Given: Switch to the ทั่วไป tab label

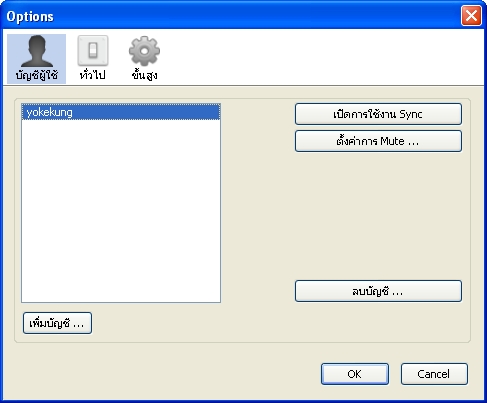Looking at the screenshot, I should point(93,75).
